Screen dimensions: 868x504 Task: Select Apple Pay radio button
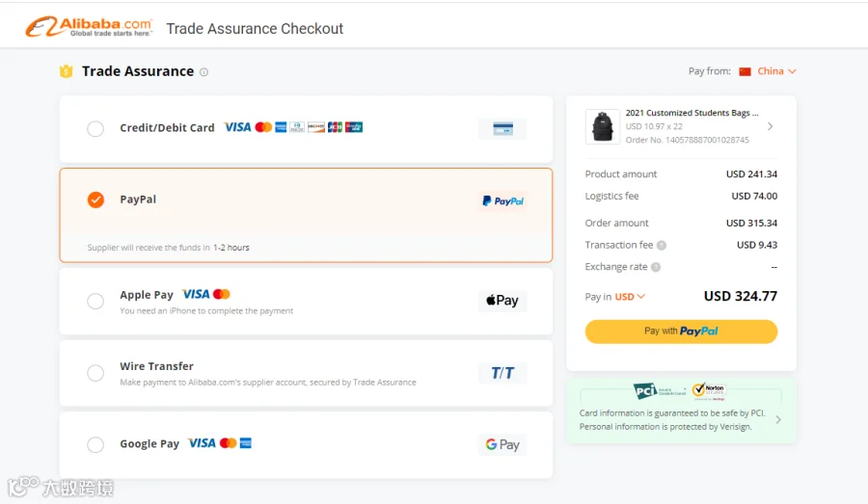[x=95, y=301]
